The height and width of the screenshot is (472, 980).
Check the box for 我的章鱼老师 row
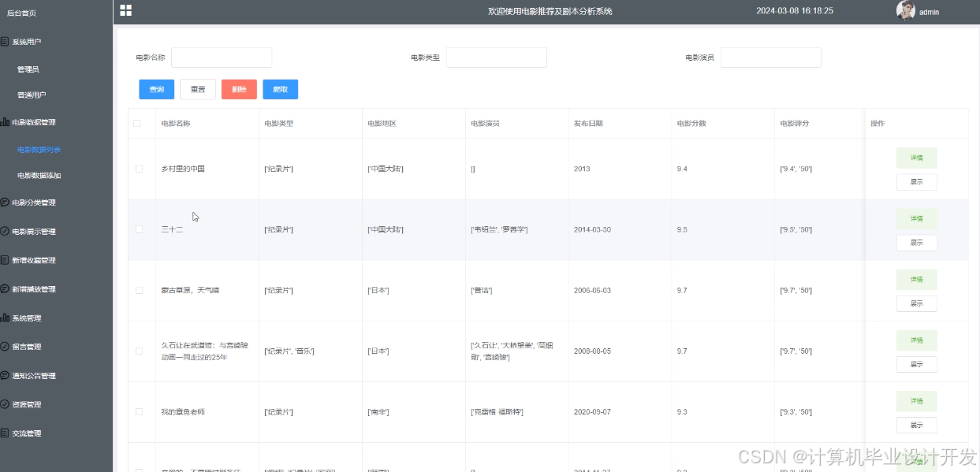click(139, 411)
